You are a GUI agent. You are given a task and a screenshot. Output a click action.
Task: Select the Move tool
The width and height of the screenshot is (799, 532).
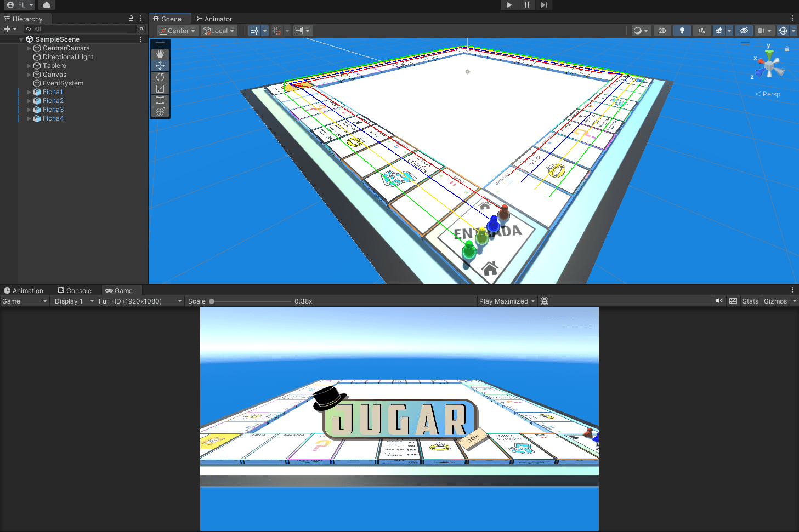(160, 66)
